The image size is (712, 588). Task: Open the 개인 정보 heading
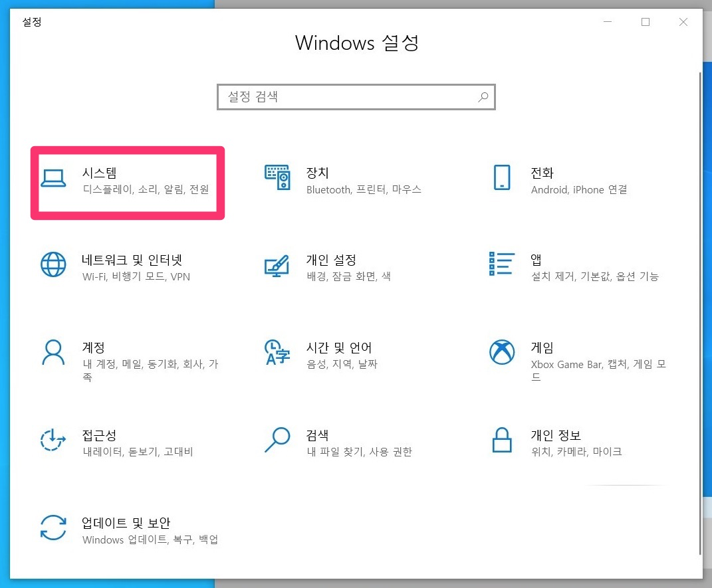[556, 436]
